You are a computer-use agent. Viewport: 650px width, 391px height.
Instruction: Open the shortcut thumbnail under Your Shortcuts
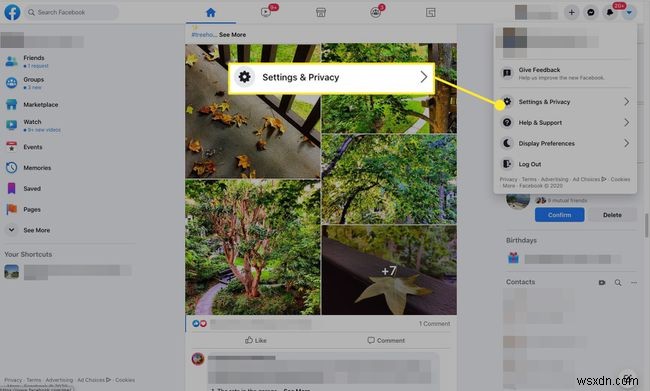pos(12,272)
